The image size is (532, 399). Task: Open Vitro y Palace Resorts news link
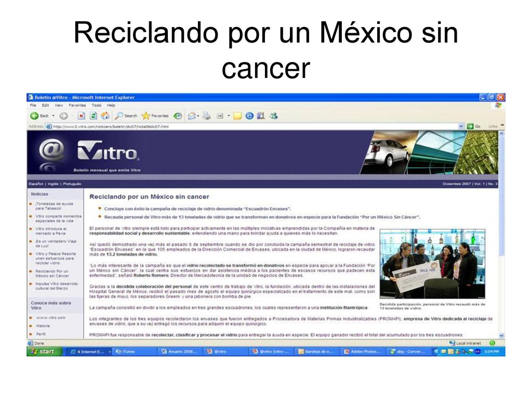point(56,258)
